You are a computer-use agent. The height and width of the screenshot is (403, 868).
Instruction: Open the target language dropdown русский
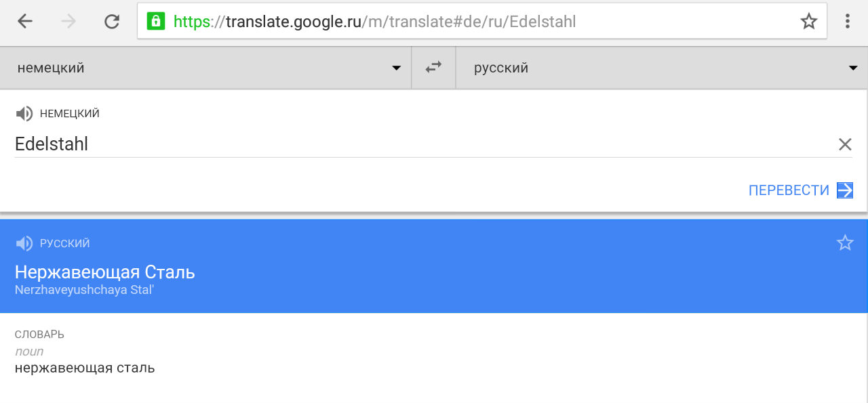661,68
